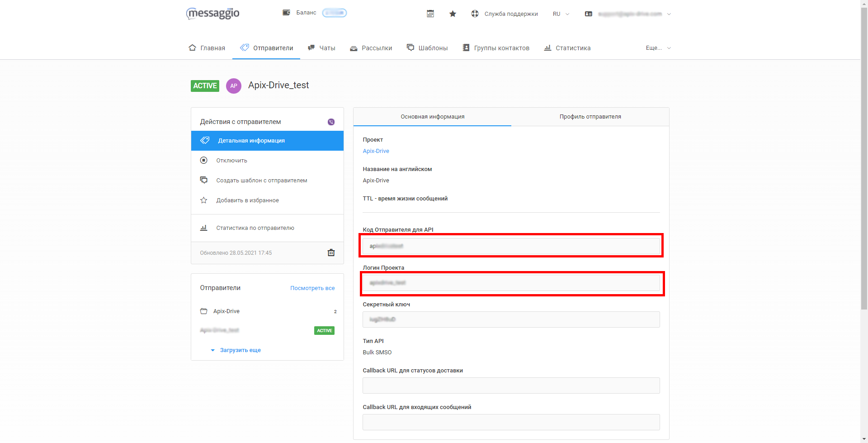Switch to Основная информация tab
The height and width of the screenshot is (443, 868).
coord(432,117)
